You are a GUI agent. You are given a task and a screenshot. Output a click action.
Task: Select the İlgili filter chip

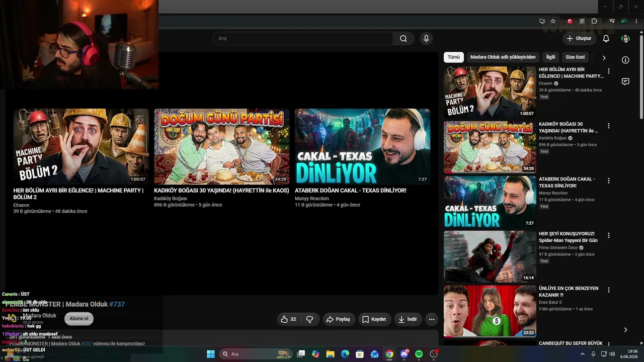tap(551, 57)
